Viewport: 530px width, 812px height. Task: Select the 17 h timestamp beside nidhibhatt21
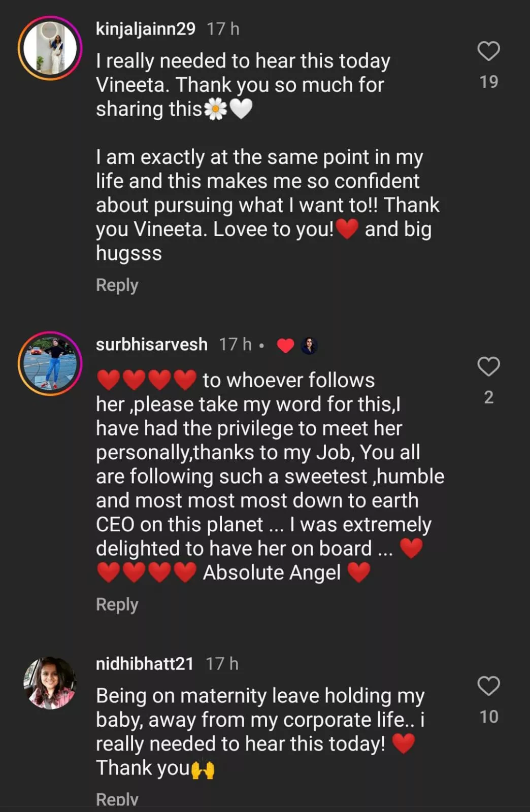click(x=222, y=664)
